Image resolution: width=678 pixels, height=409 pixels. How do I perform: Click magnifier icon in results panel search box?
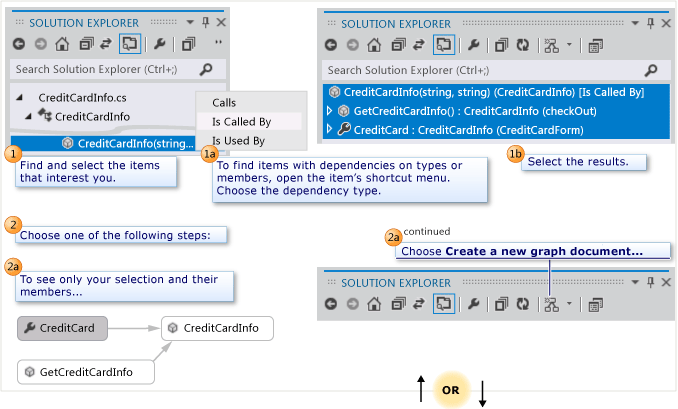(x=651, y=70)
